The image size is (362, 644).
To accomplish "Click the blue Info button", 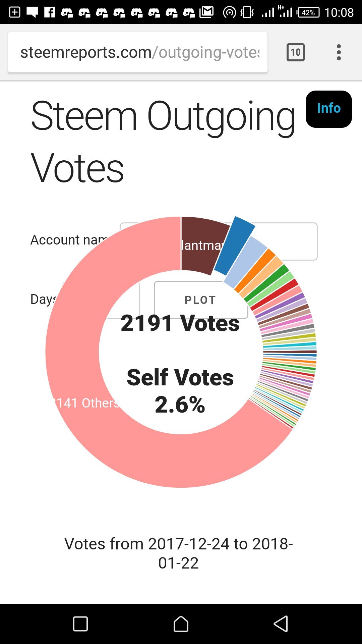I will pos(329,109).
